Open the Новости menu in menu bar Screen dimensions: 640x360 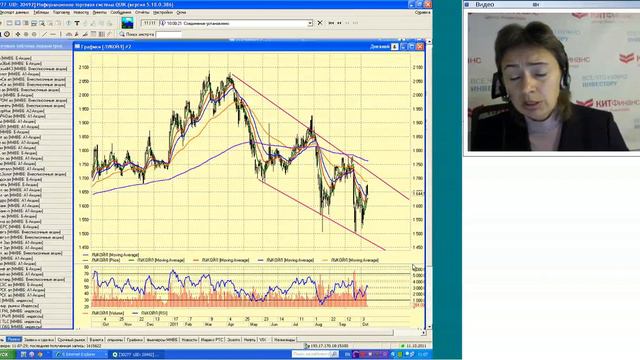(81, 13)
